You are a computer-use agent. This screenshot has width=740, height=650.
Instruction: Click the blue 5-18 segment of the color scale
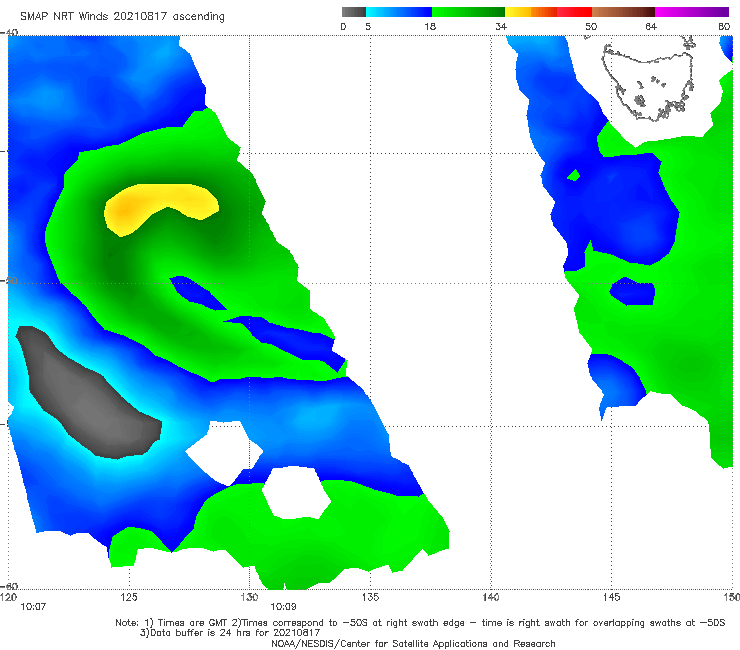pyautogui.click(x=399, y=12)
